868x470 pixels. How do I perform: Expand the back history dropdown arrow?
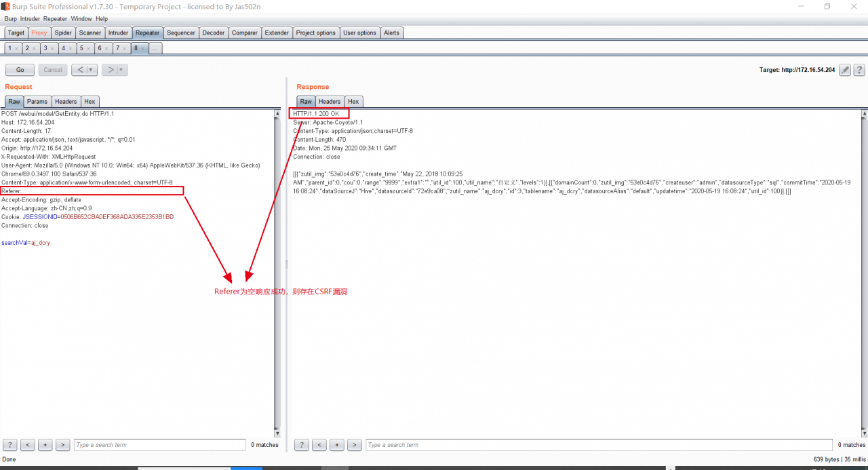[92, 70]
